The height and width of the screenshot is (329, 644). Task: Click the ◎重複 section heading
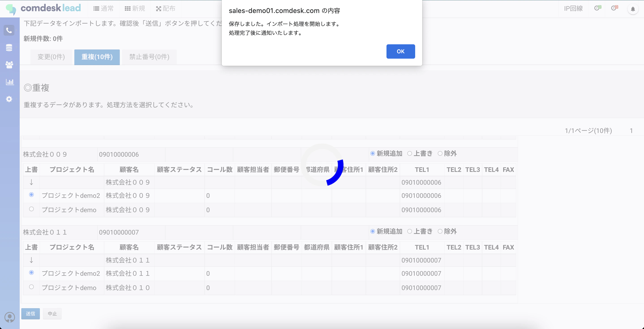click(x=36, y=88)
